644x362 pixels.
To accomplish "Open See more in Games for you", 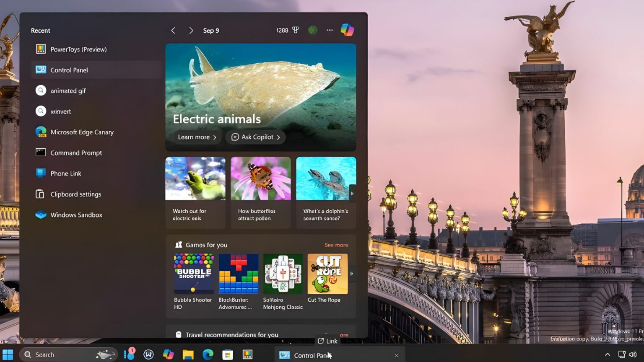I will (336, 245).
